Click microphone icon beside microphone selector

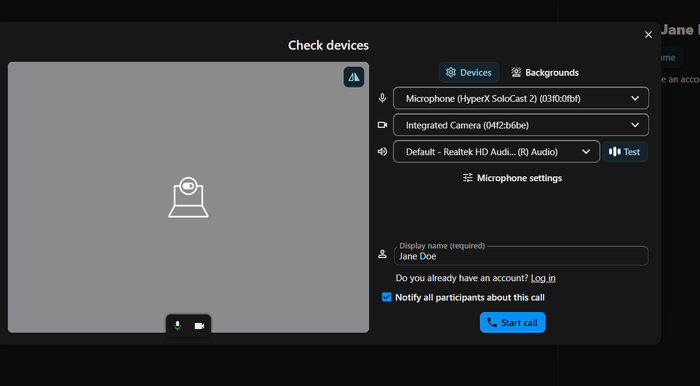[x=382, y=98]
